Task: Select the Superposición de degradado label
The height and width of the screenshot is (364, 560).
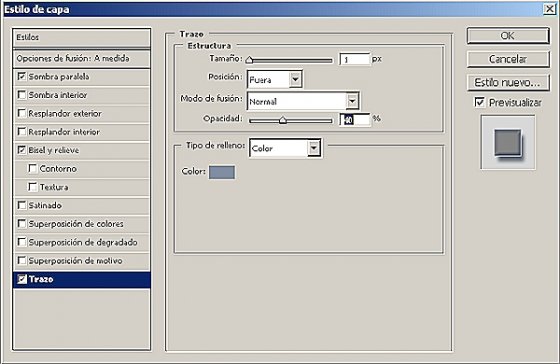Action: 83,242
